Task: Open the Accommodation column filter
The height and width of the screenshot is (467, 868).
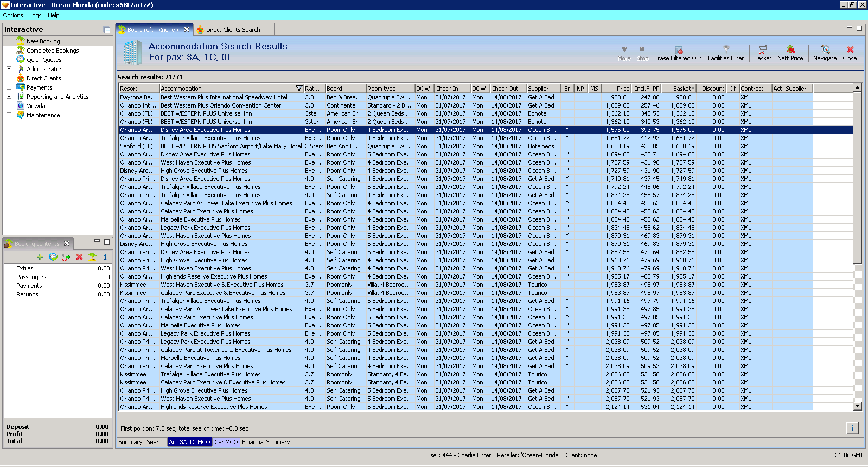Action: [299, 89]
